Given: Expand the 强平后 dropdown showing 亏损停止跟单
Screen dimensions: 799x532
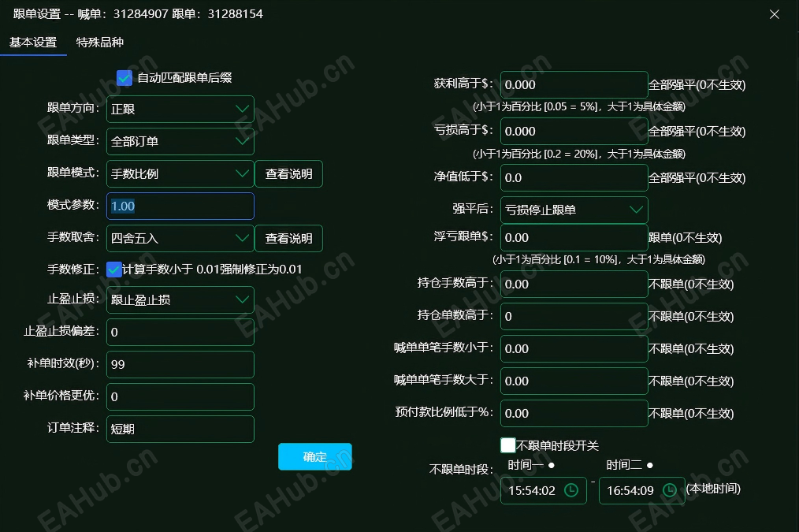Looking at the screenshot, I should 574,210.
